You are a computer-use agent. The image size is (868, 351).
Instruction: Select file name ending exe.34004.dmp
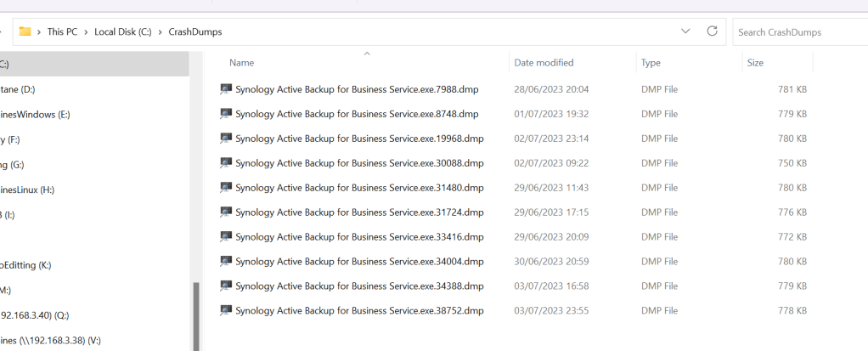click(359, 261)
